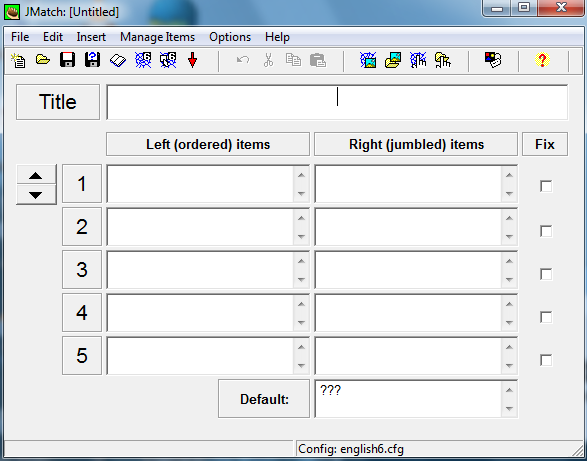Insert picture from local file icon

pos(393,60)
